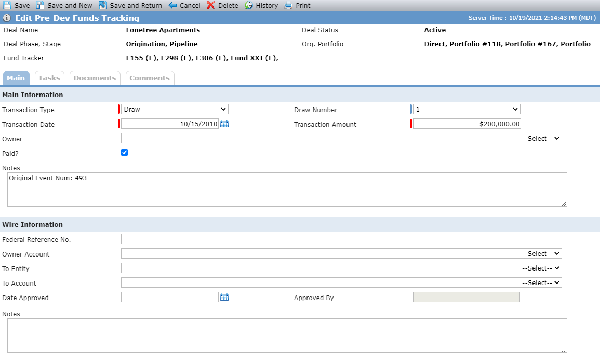Click the Date Approved input field

click(x=170, y=297)
